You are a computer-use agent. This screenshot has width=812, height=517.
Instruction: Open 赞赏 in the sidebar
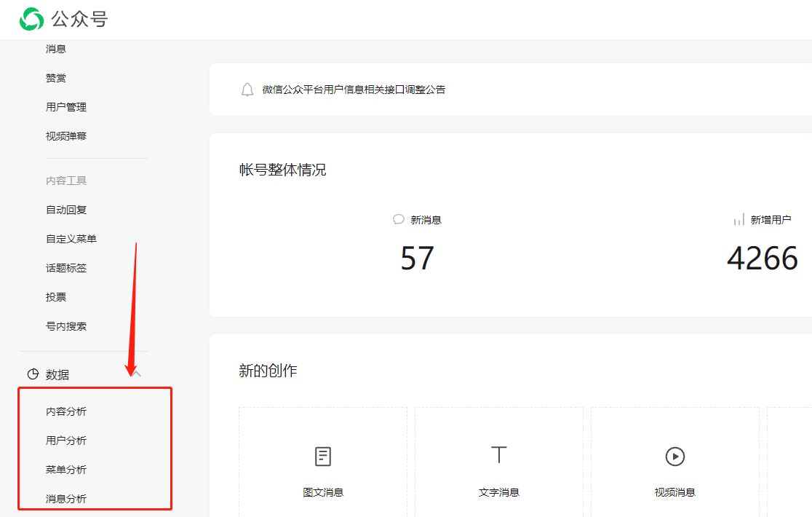[x=56, y=78]
